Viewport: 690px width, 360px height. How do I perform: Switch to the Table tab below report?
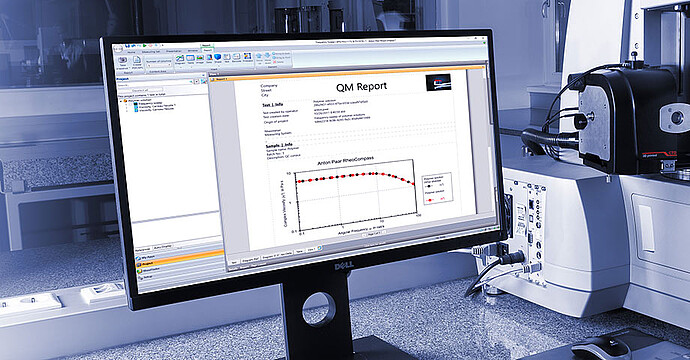pos(299,251)
